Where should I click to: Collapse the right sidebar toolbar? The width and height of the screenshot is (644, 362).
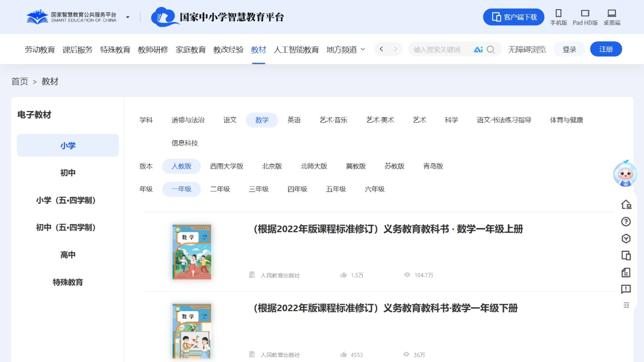point(626,305)
